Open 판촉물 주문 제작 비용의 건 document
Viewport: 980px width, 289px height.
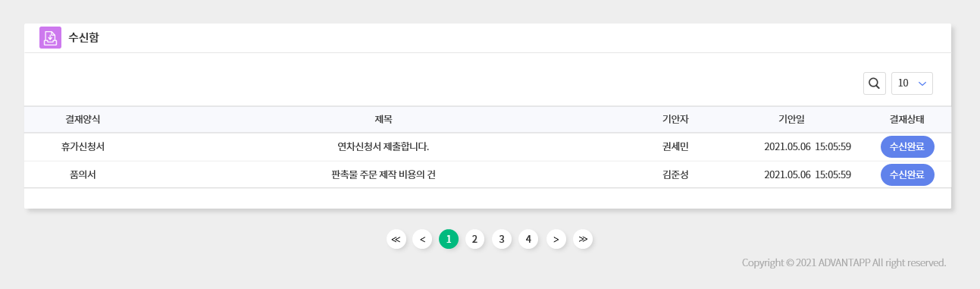click(384, 174)
